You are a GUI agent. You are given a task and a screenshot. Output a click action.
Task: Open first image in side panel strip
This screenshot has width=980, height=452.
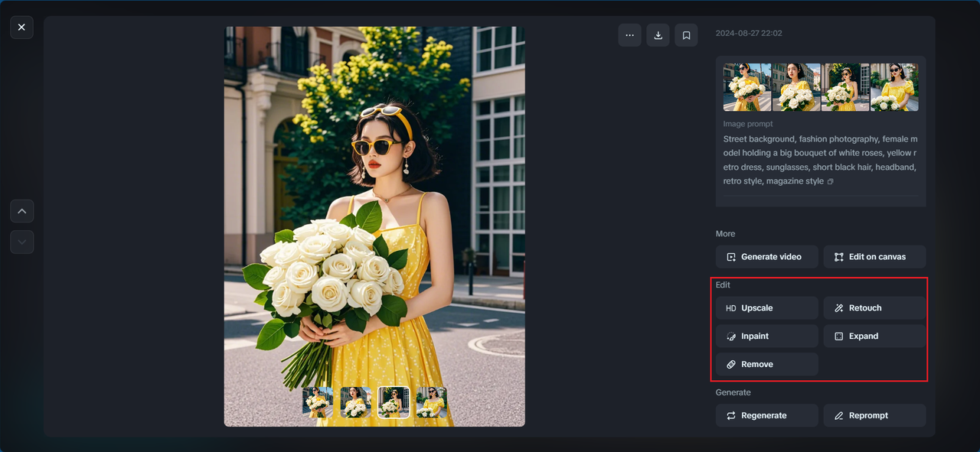(747, 87)
